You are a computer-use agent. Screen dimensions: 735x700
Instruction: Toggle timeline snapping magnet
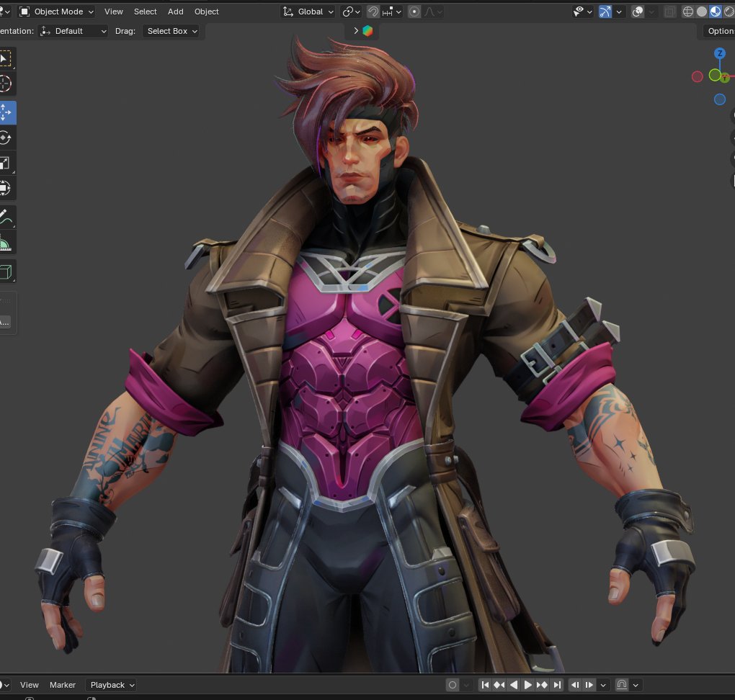tap(622, 685)
